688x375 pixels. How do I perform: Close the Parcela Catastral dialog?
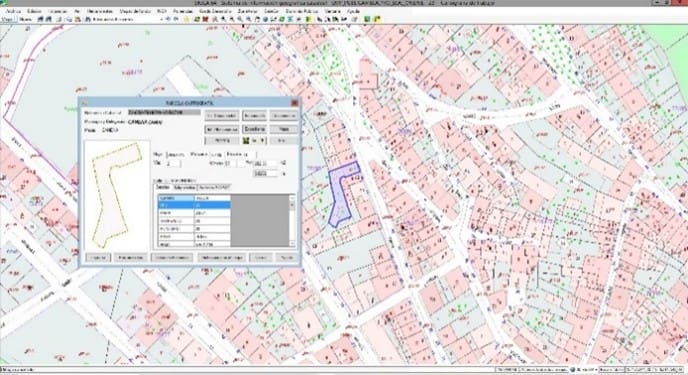(x=295, y=103)
